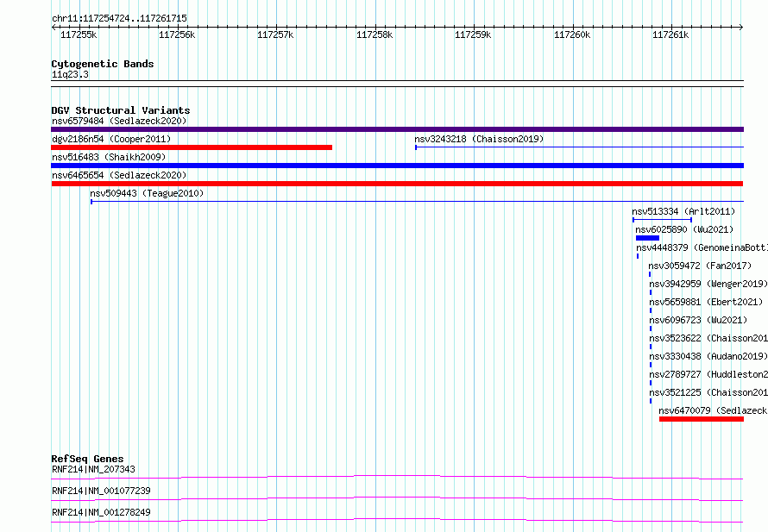The width and height of the screenshot is (768, 532).
Task: Open the dgv2186n54 (Cooper2011) label
Action: (x=111, y=139)
